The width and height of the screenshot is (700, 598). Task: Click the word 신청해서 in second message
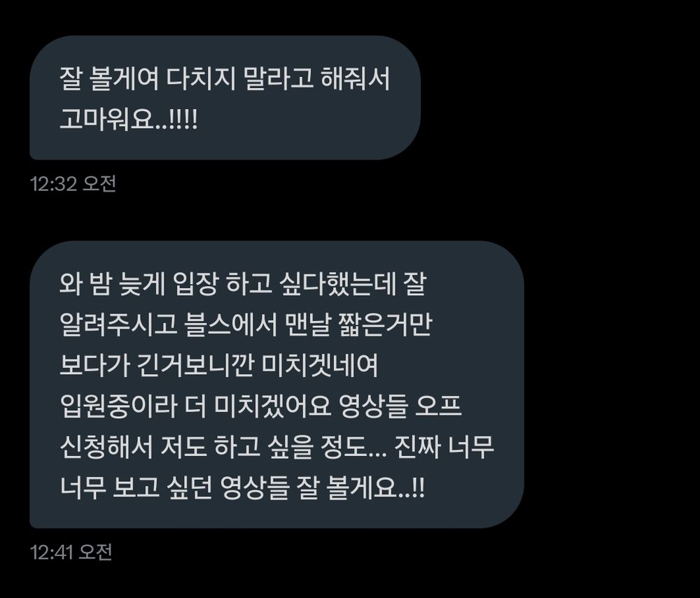click(x=106, y=447)
